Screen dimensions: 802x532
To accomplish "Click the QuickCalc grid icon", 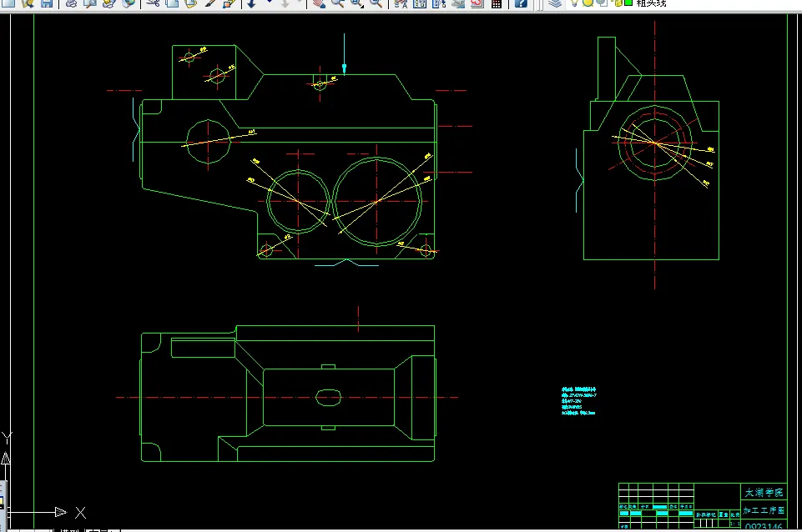I will 496,3.
